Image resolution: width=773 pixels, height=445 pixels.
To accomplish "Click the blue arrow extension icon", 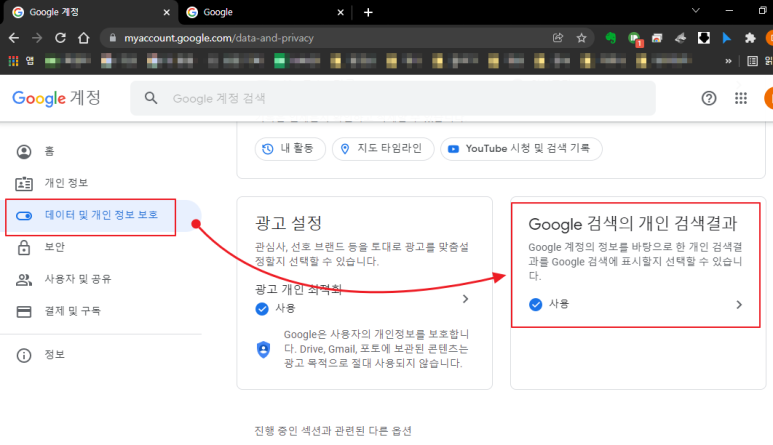I will click(x=727, y=38).
